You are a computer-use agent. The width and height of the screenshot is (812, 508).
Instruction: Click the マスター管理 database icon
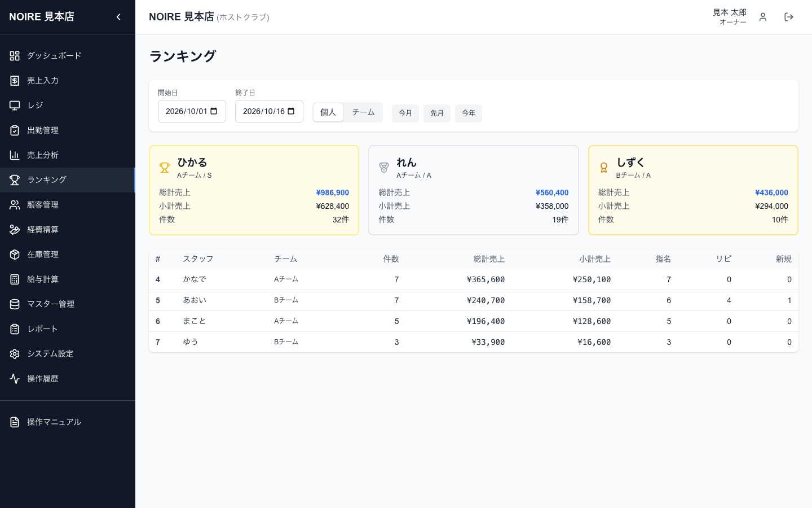click(x=15, y=304)
